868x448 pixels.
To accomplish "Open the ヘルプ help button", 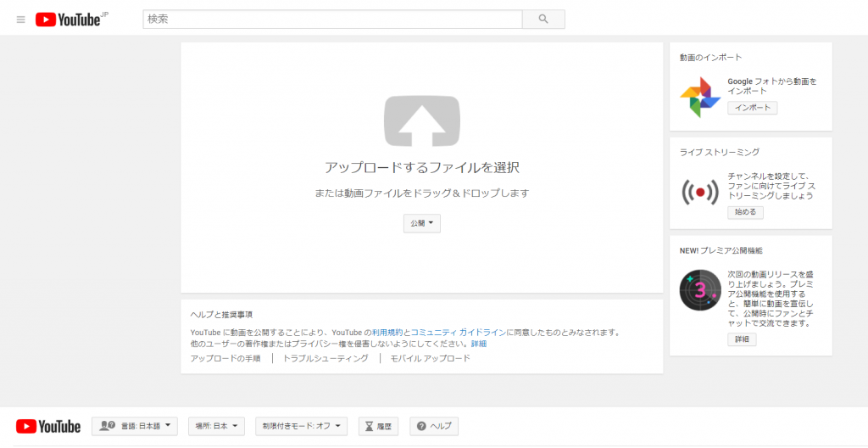I will pyautogui.click(x=434, y=426).
